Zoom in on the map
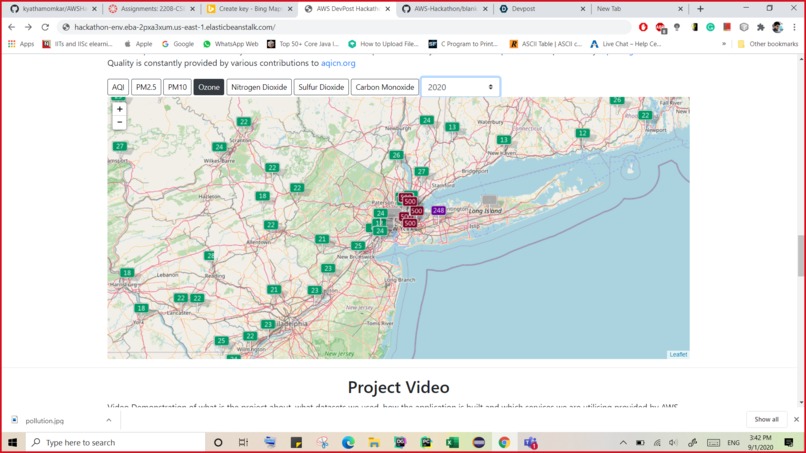The image size is (806, 453). coord(119,109)
